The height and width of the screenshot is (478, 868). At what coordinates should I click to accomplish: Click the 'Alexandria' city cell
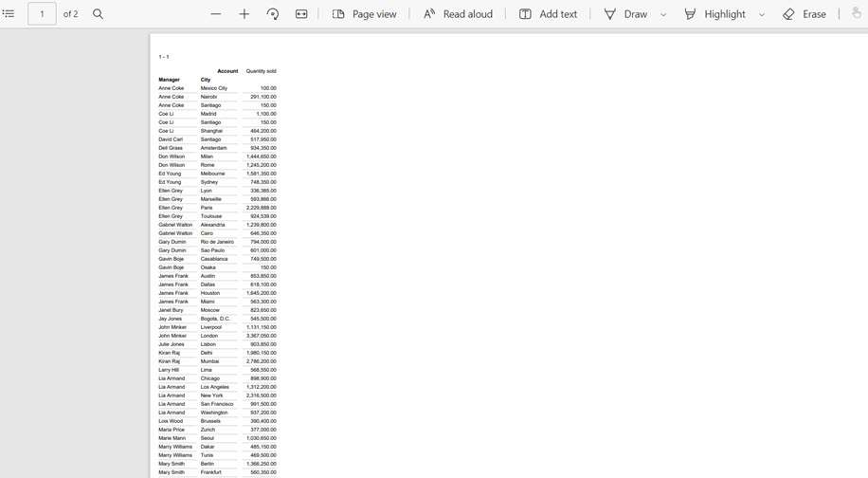pos(212,225)
